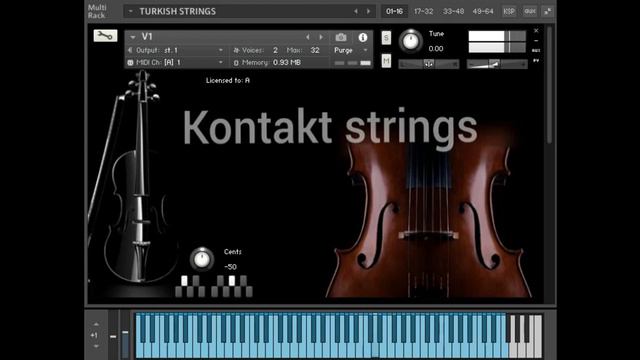640x360 pixels.
Task: Open multi menu arrow beside TURKISH STRINGS
Action: (131, 11)
